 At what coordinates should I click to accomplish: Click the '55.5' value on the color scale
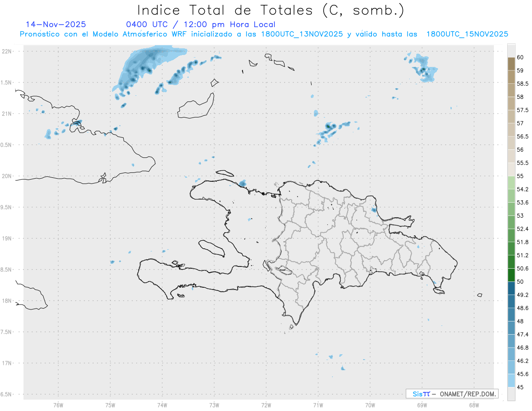coord(522,163)
